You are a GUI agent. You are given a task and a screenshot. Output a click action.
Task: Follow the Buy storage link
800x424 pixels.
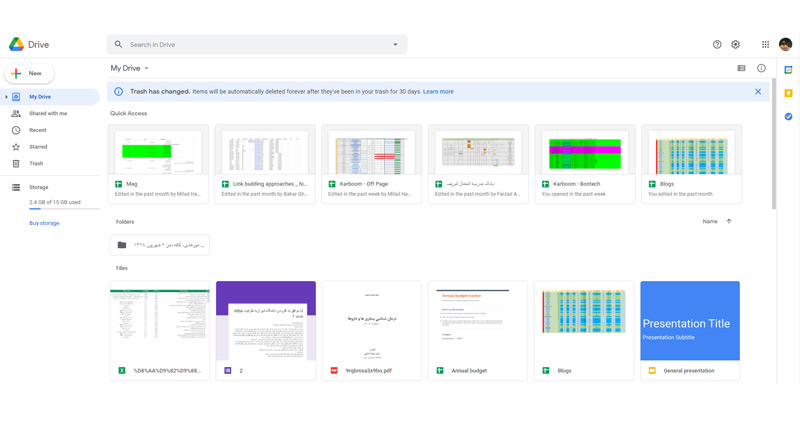(x=44, y=223)
